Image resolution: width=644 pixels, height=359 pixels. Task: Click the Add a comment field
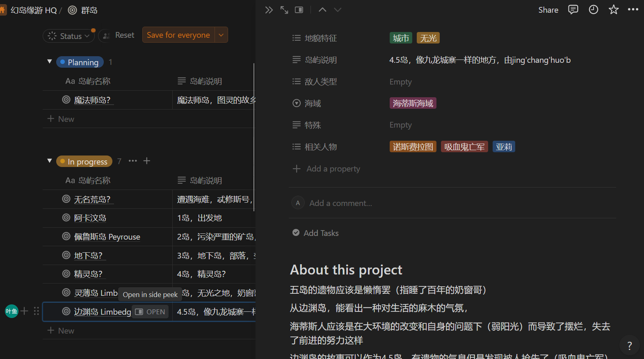click(x=340, y=203)
